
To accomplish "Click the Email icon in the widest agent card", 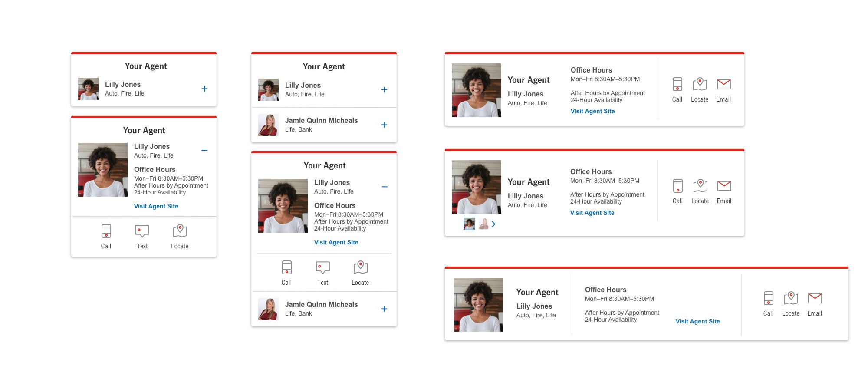I will tap(815, 299).
